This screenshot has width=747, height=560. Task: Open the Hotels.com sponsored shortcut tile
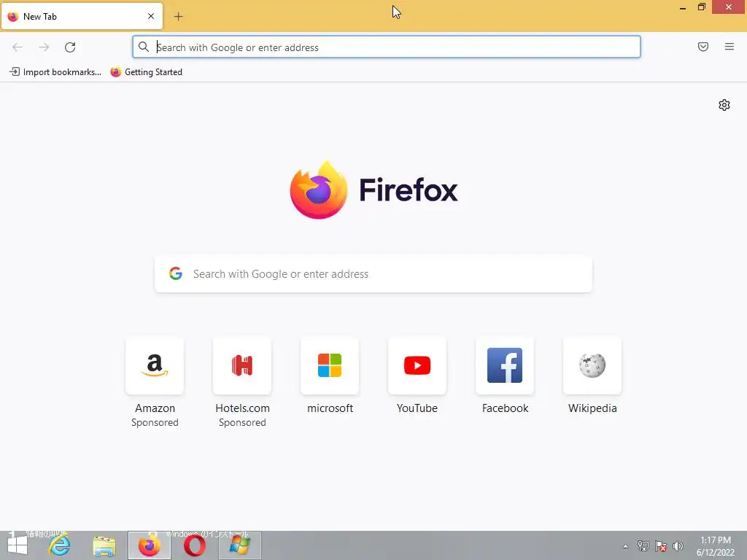pos(242,366)
